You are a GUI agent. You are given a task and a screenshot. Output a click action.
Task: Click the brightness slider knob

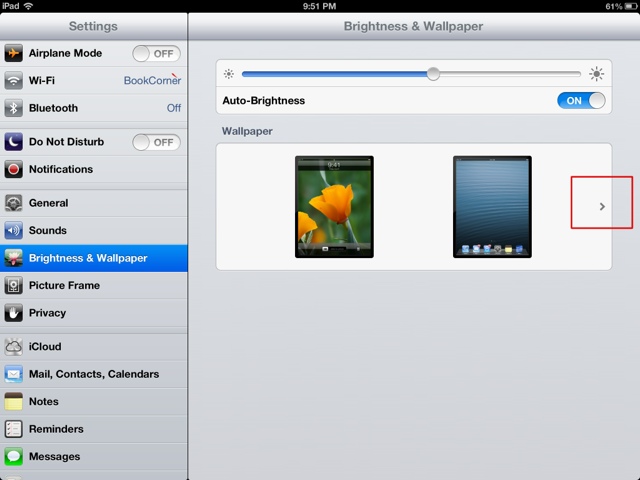[x=433, y=74]
